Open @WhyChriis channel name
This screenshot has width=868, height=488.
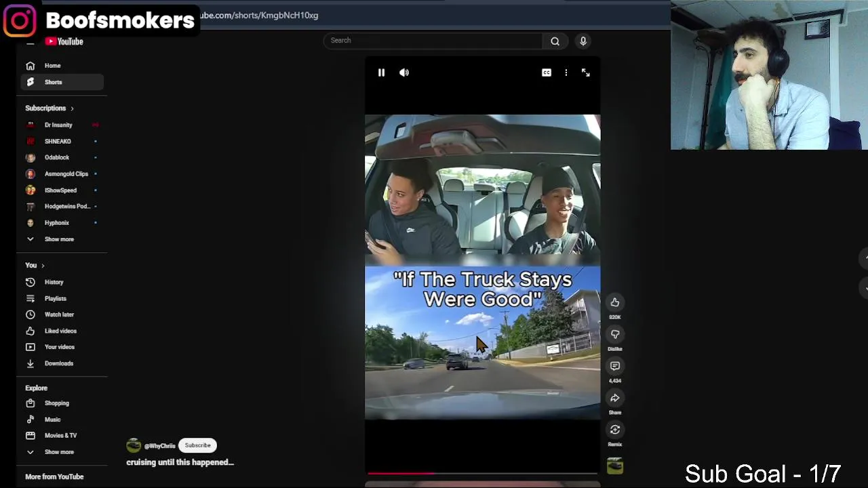(x=159, y=446)
